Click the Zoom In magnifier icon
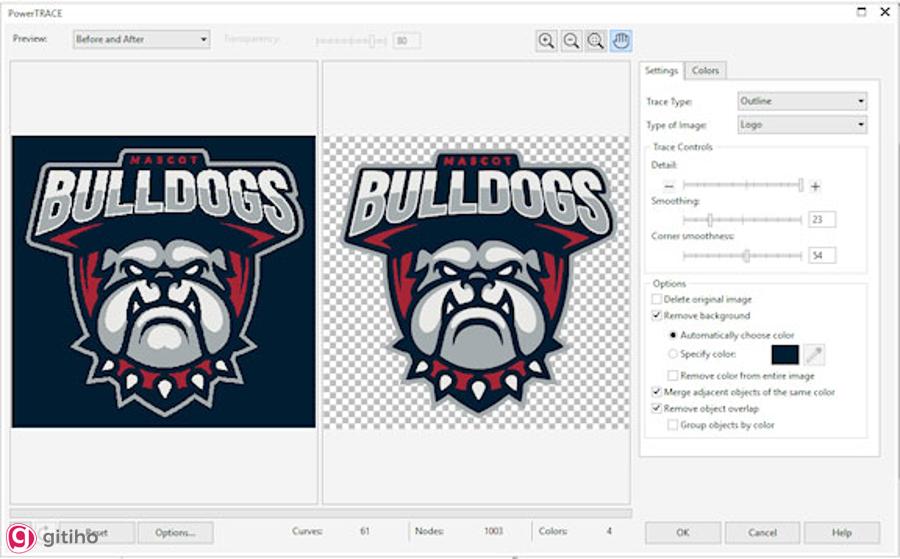900x559 pixels. click(x=546, y=41)
